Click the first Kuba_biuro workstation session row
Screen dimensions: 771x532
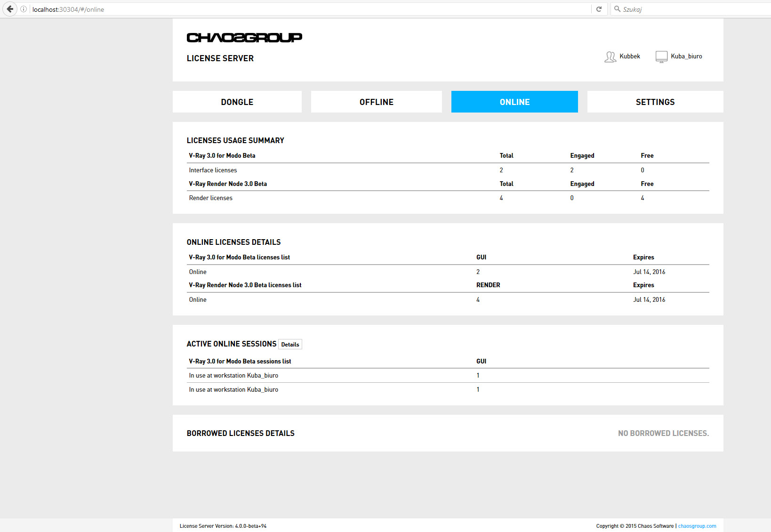(x=449, y=375)
